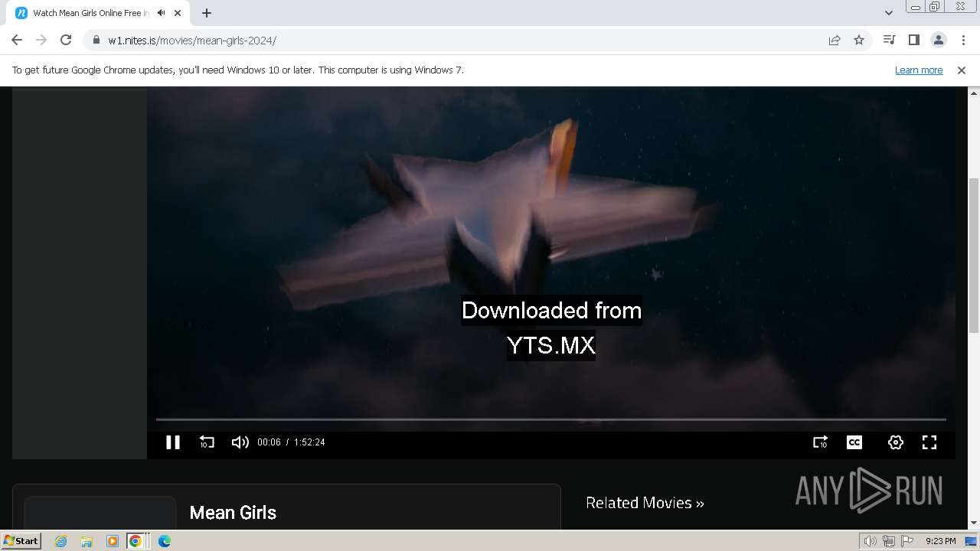Click the Show desktop button
The width and height of the screenshot is (980, 551).
tap(972, 541)
